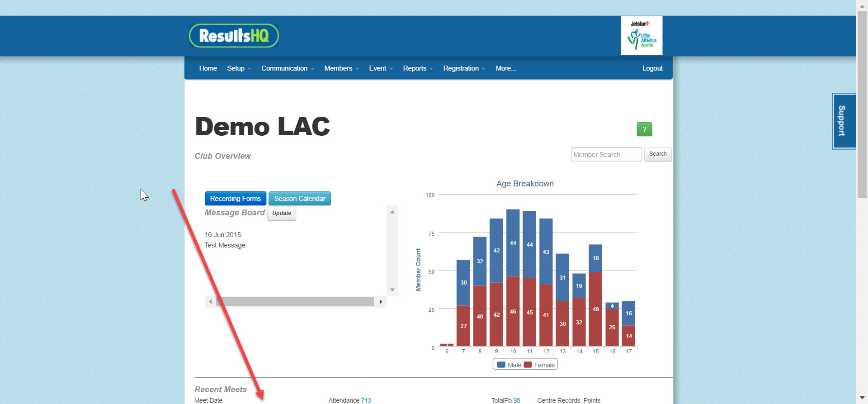Image resolution: width=868 pixels, height=404 pixels.
Task: Expand the Event dropdown menu
Action: [381, 68]
